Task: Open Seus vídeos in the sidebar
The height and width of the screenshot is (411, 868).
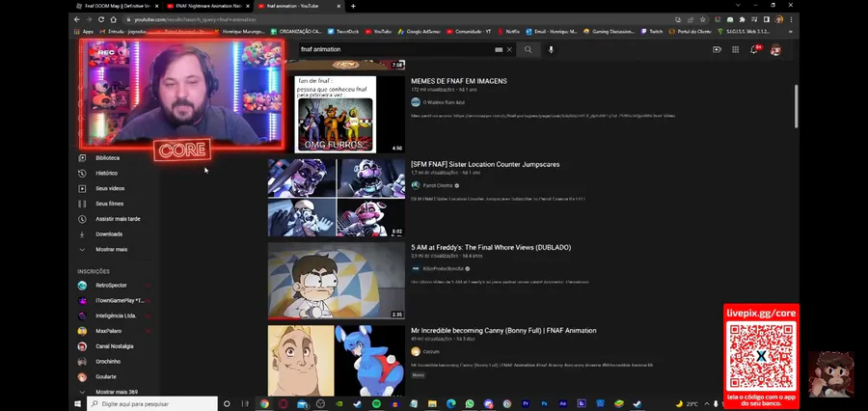Action: point(110,188)
